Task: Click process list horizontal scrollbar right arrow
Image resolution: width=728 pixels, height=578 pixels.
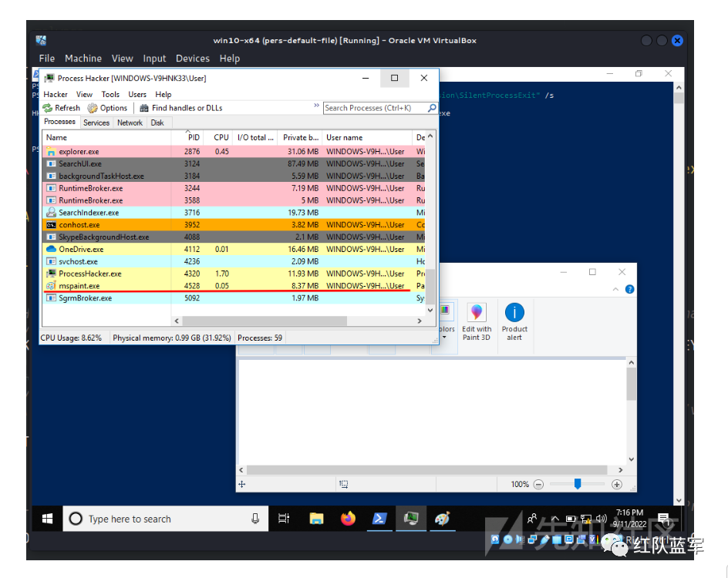Action: pyautogui.click(x=420, y=321)
